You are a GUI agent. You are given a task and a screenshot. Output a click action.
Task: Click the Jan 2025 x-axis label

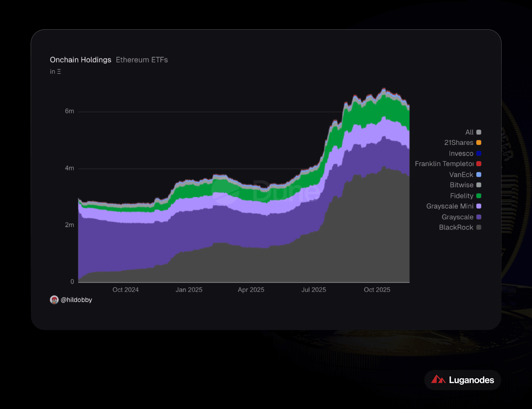click(x=189, y=290)
